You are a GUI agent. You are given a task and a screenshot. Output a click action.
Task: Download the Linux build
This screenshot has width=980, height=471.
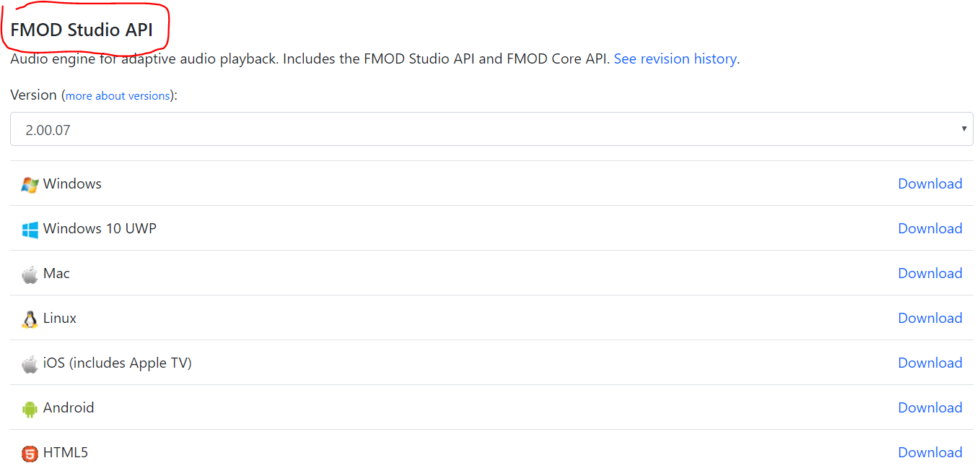click(x=929, y=319)
